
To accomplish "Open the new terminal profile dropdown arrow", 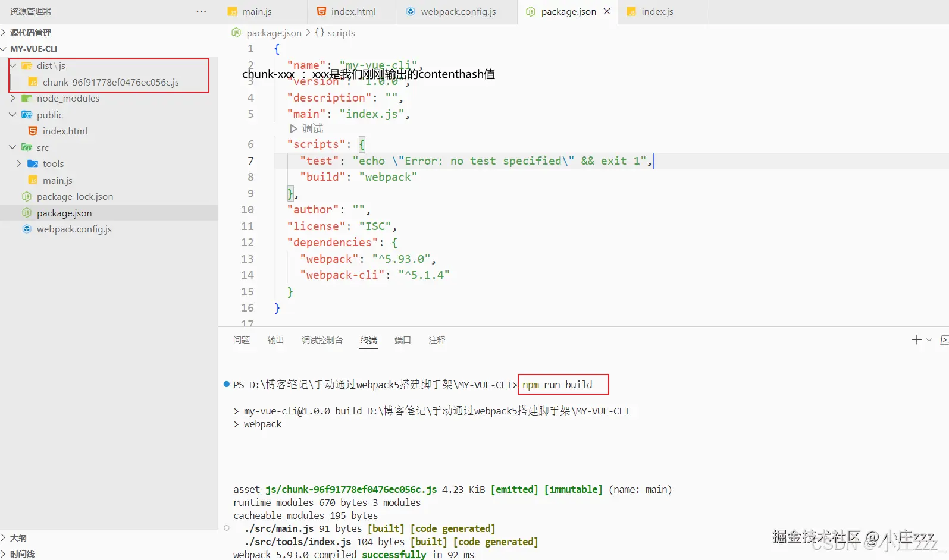I will click(x=929, y=340).
